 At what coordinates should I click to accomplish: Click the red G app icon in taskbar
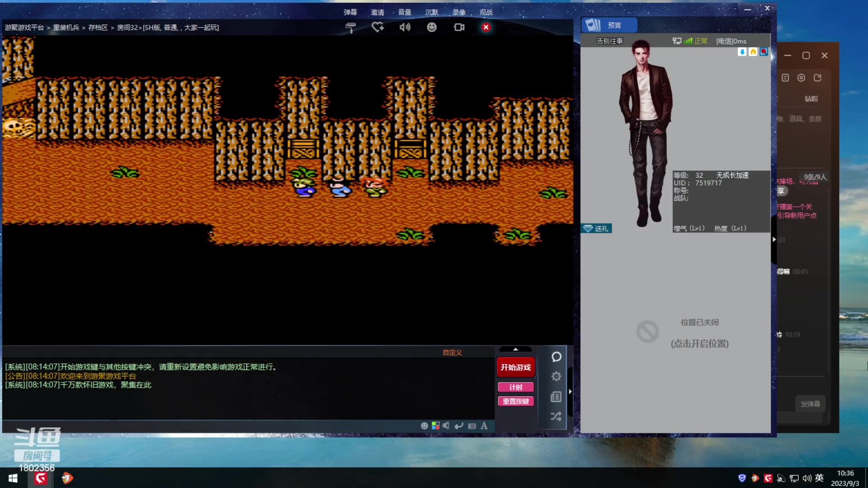(x=41, y=478)
